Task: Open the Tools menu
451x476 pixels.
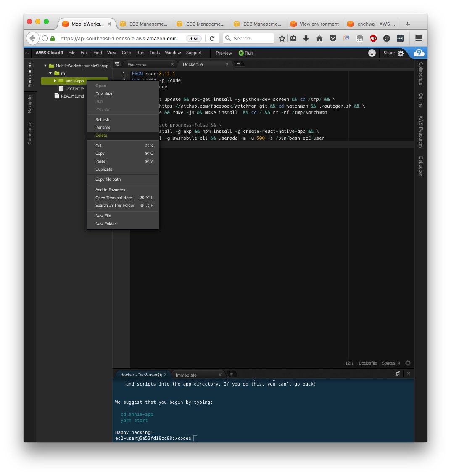Action: [x=155, y=53]
